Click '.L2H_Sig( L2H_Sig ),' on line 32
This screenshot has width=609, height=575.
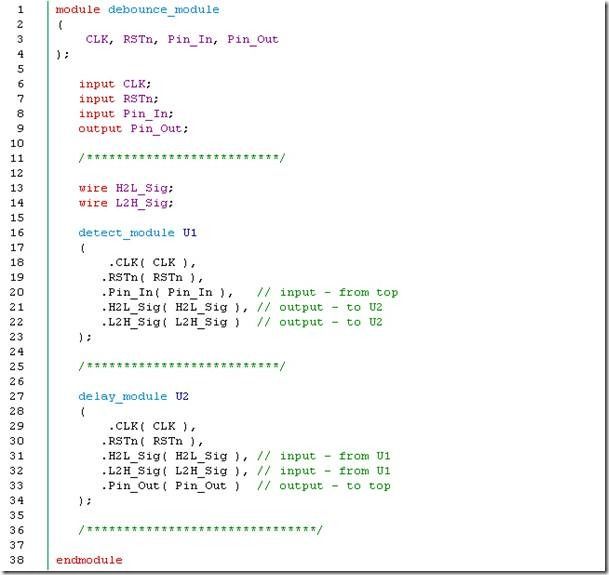(174, 471)
